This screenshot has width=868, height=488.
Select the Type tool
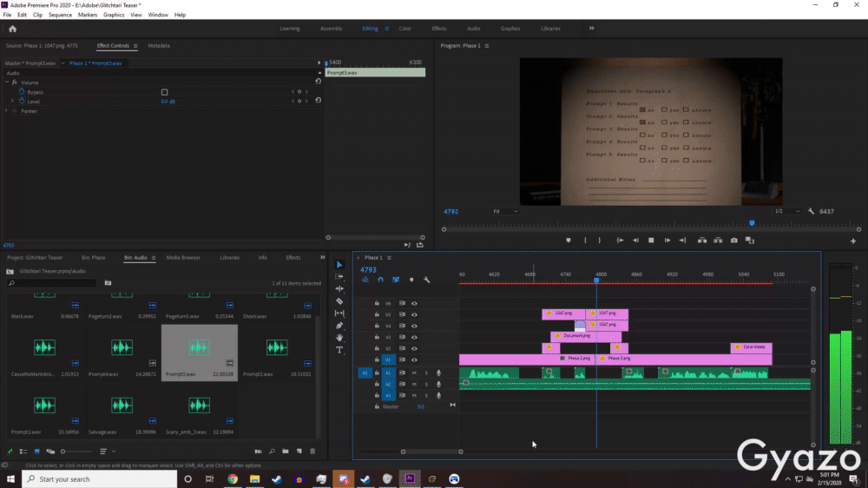(339, 350)
